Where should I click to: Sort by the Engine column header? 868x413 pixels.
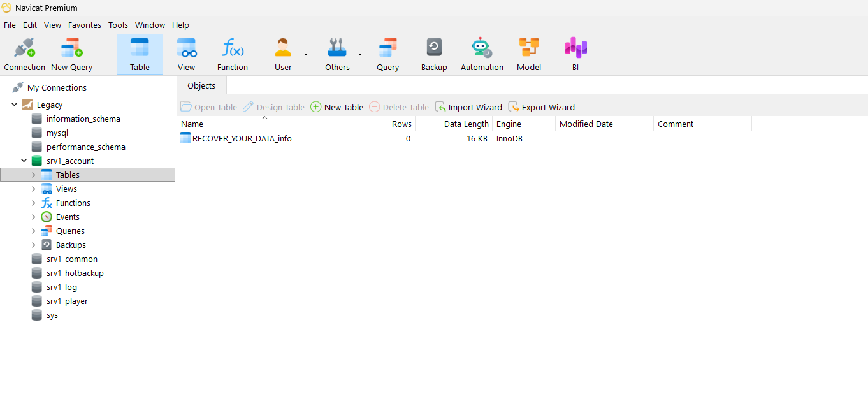pos(524,124)
